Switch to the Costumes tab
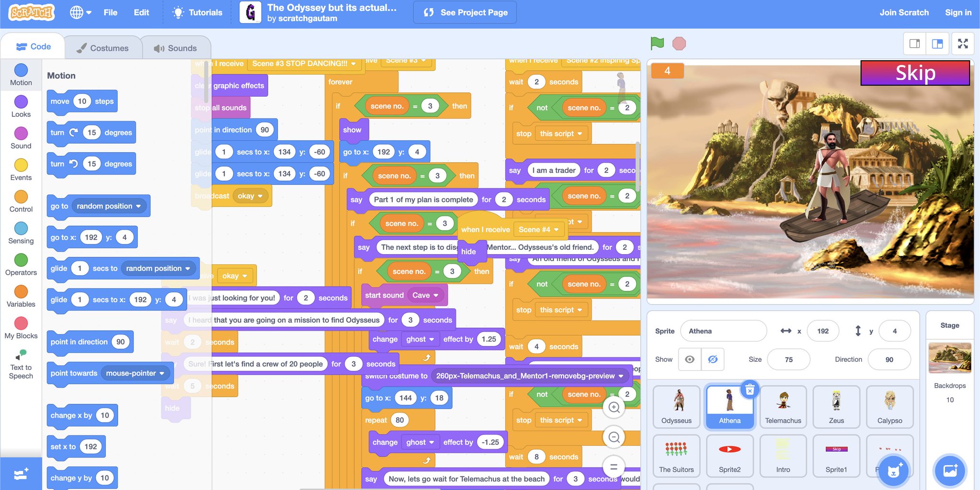The height and width of the screenshot is (490, 980). 103,48
